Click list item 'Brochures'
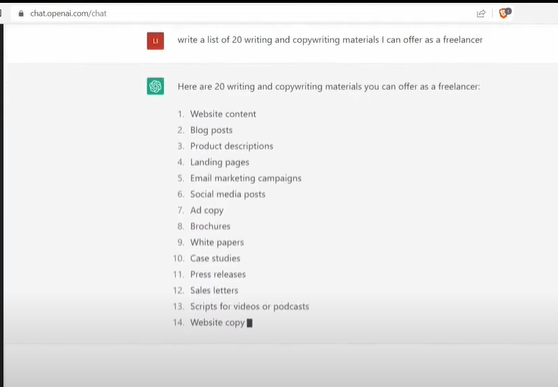Viewport: 558px width, 387px height. [x=210, y=226]
